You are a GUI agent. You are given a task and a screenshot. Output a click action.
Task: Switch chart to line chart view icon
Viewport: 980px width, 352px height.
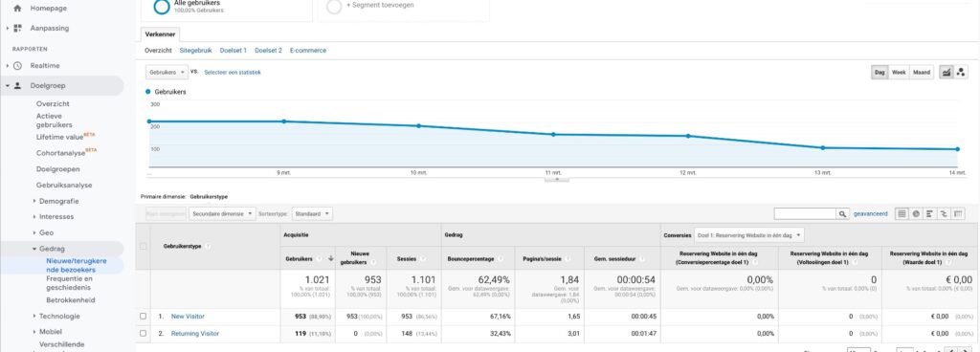(947, 73)
